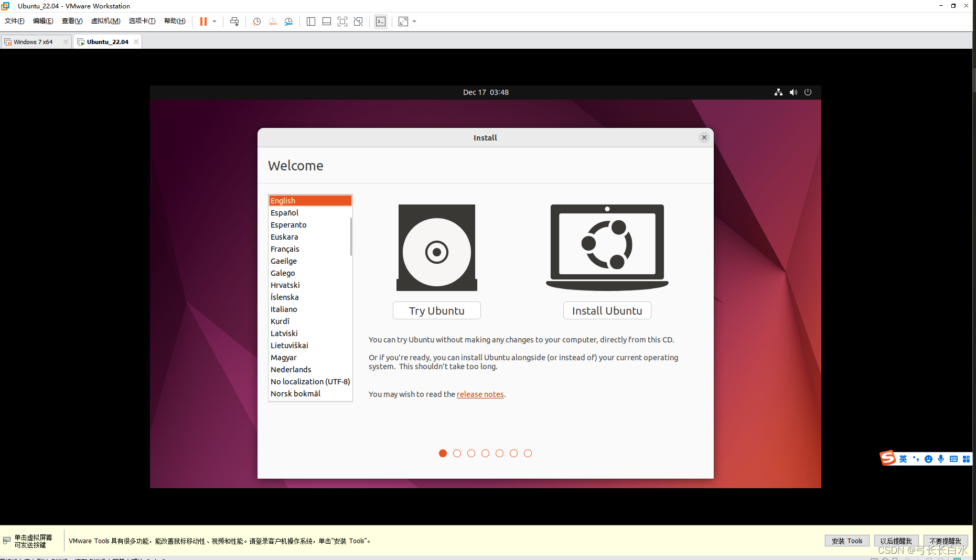Open Sogou emoji face icon

[x=928, y=459]
